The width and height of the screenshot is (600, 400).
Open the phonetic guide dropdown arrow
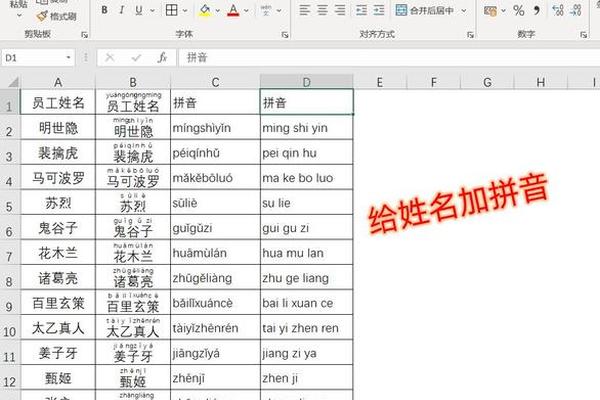(x=279, y=11)
